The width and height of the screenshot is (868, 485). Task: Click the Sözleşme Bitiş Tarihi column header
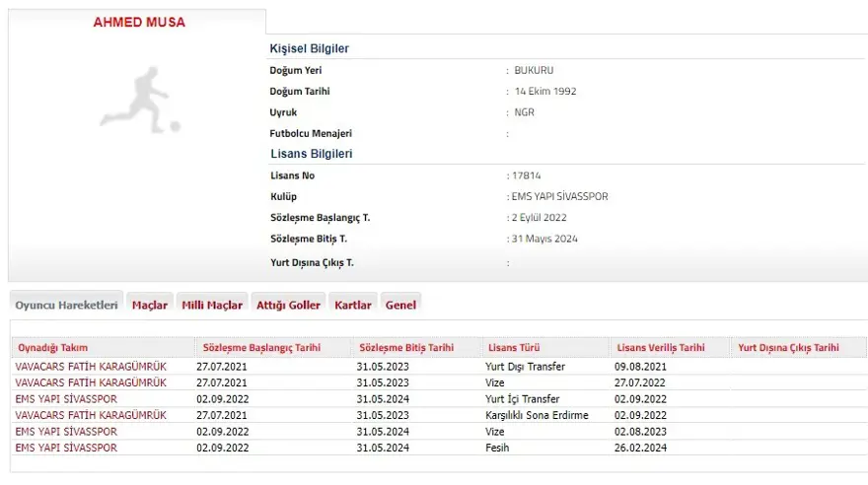(x=406, y=348)
